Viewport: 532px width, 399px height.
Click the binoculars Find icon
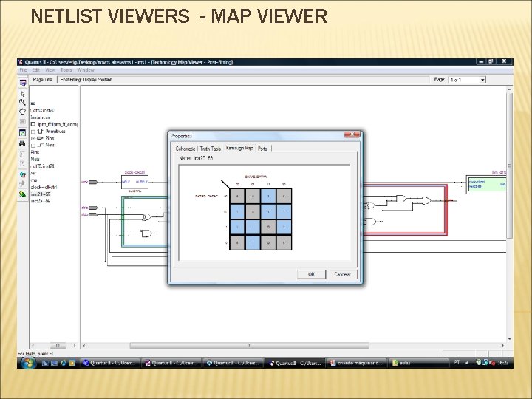22,143
